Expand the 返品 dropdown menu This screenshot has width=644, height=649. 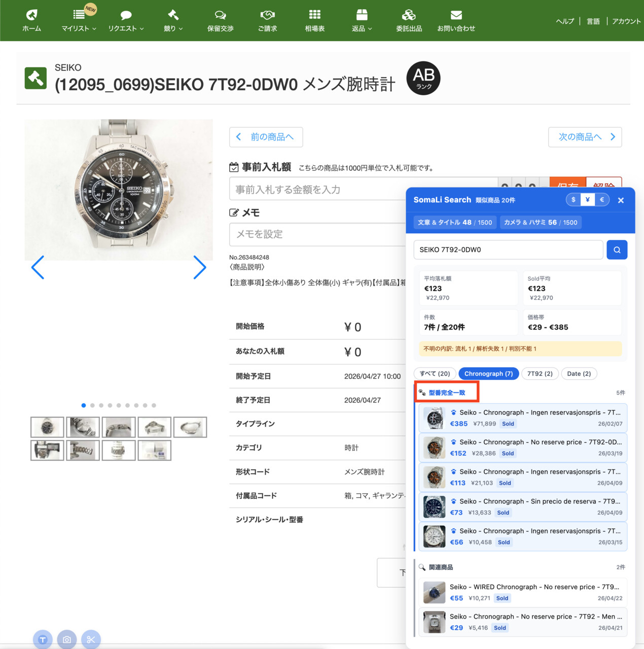362,20
